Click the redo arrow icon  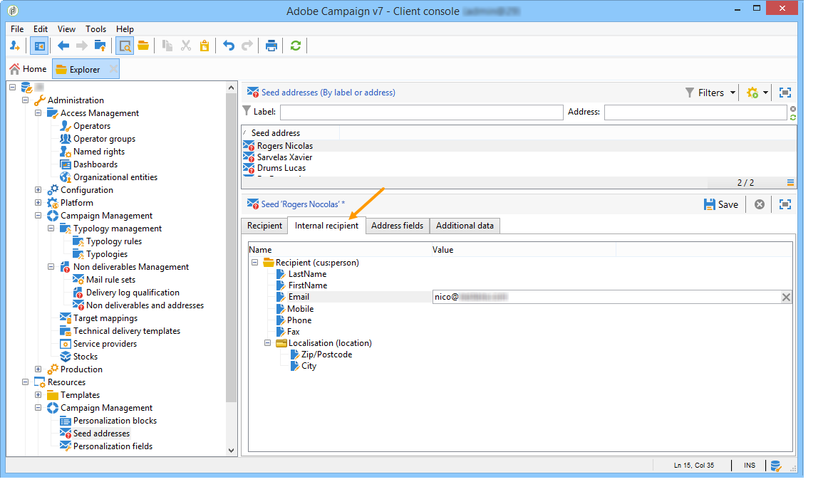[247, 46]
